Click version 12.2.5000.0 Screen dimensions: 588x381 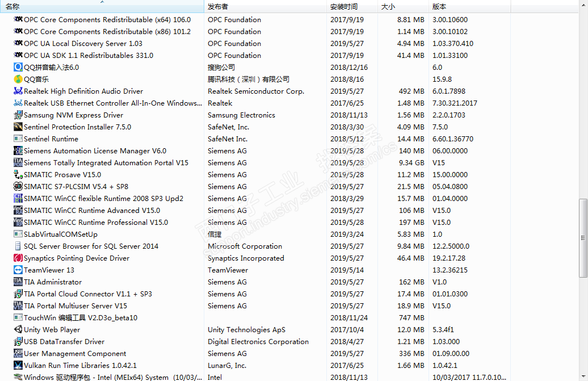click(451, 246)
